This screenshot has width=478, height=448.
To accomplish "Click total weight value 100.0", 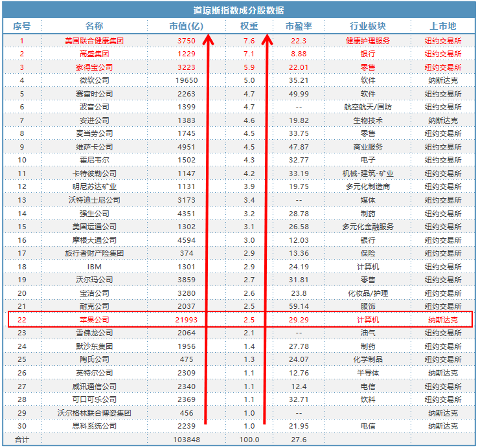I will tap(249, 440).
